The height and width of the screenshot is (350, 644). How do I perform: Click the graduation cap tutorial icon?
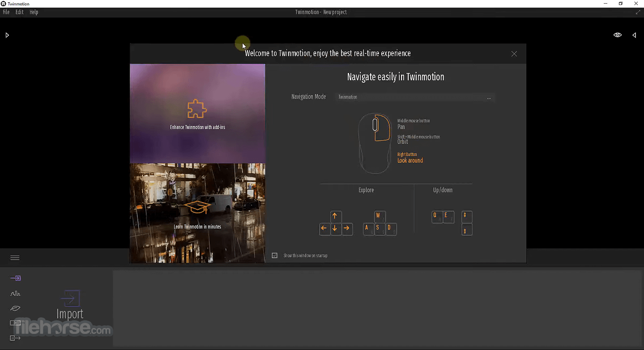(x=197, y=207)
